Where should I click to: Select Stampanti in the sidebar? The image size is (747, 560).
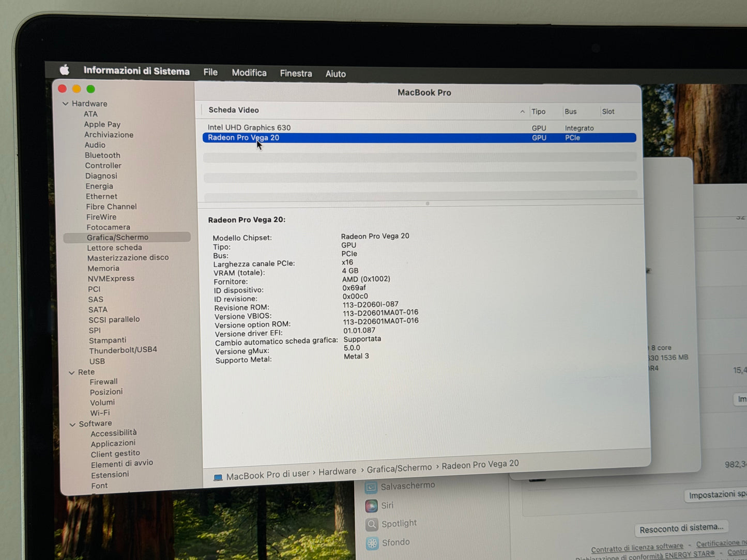click(x=108, y=340)
